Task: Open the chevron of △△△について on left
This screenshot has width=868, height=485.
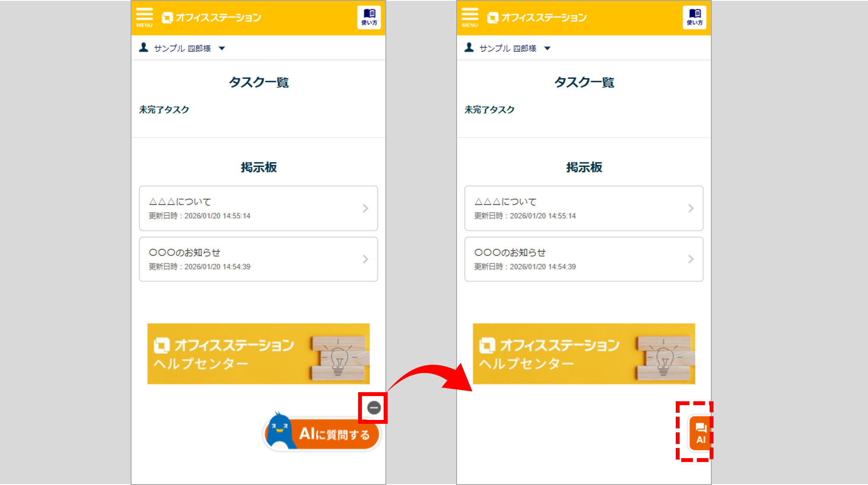Action: click(x=365, y=209)
